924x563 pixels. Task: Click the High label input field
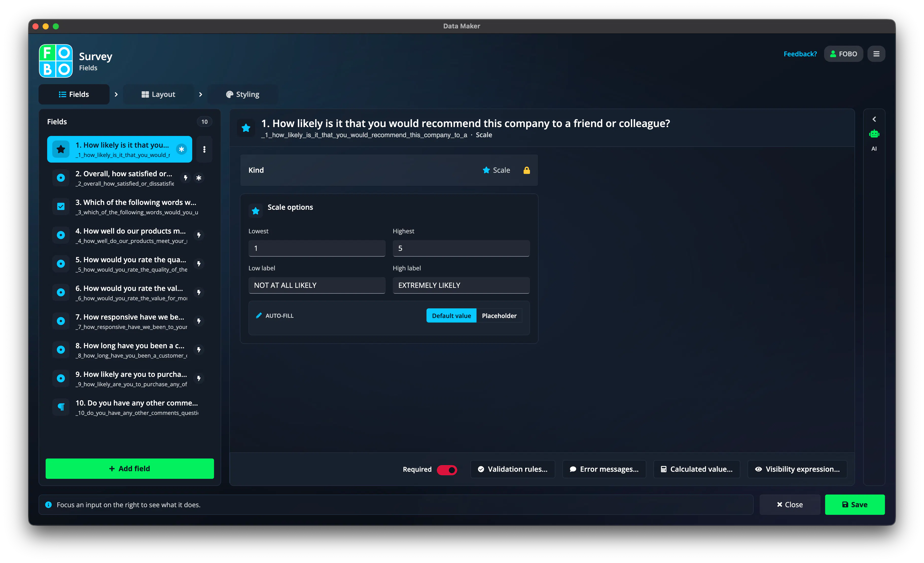461,286
